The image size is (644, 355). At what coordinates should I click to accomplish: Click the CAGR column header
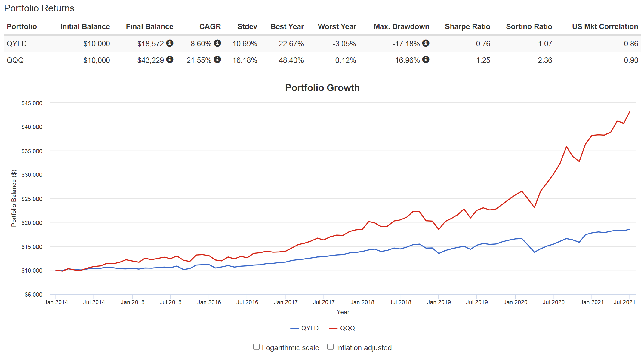click(210, 26)
